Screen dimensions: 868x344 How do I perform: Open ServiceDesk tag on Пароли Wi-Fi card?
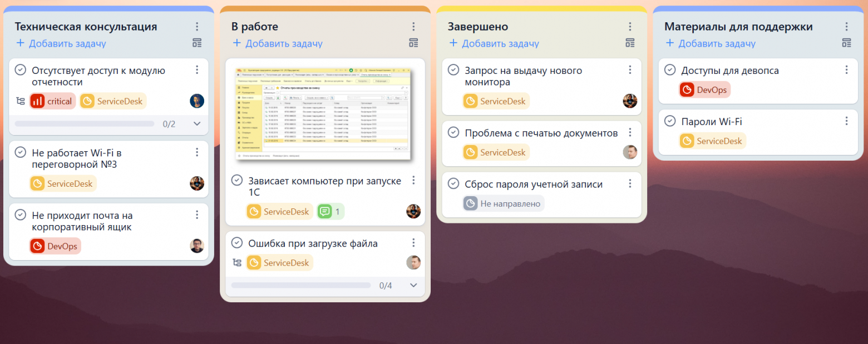click(x=713, y=141)
